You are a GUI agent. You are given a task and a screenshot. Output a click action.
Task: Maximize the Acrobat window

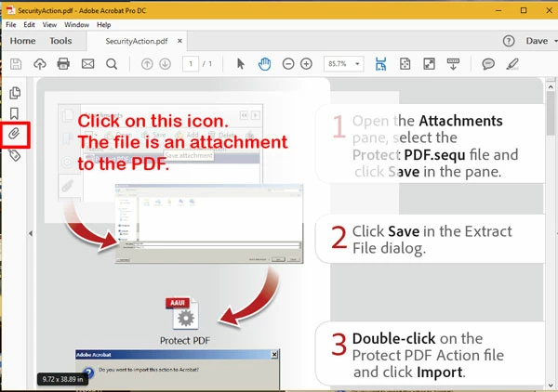pyautogui.click(x=524, y=10)
